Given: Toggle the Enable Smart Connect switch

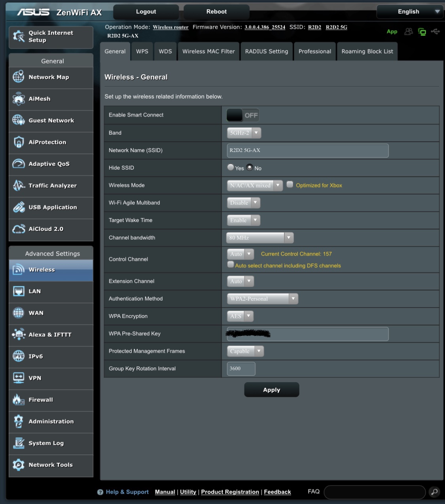Looking at the screenshot, I should click(243, 115).
